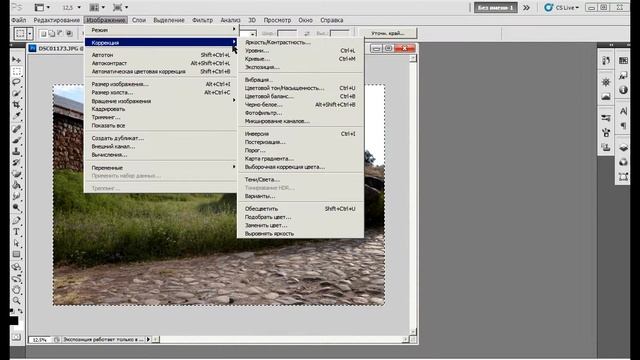
Task: Expand the Переменные submenu
Action: pos(160,168)
